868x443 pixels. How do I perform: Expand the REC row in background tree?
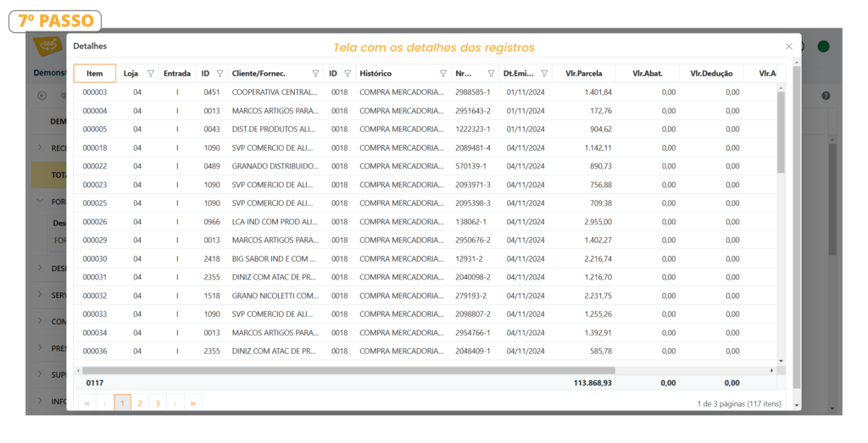click(40, 147)
